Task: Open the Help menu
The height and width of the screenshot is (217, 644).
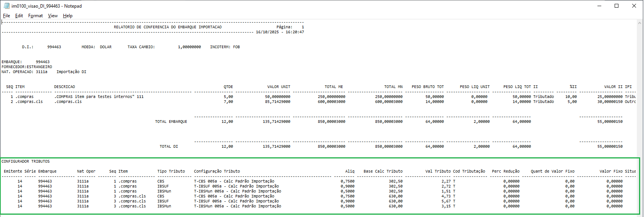Action: tap(68, 16)
